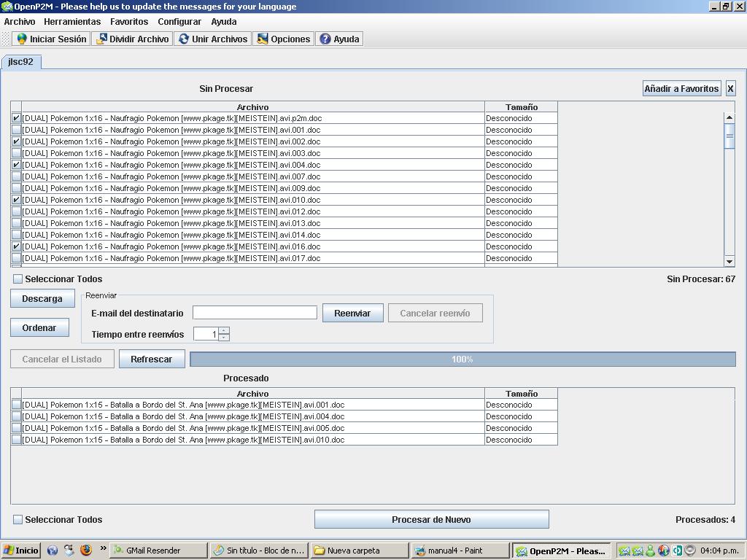The width and height of the screenshot is (747, 560).
Task: Click the Procesar de Nuevo button
Action: [431, 520]
